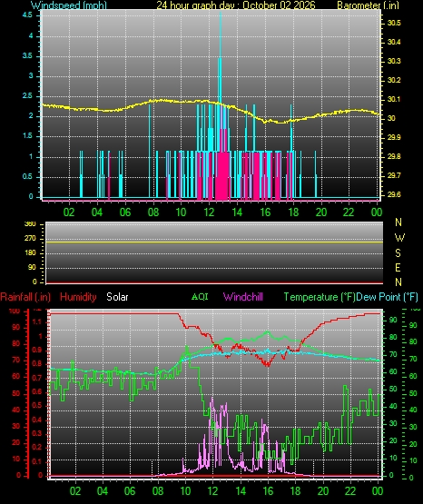
Task: Click the 0.3 rainfall axis value
Action: point(37,433)
